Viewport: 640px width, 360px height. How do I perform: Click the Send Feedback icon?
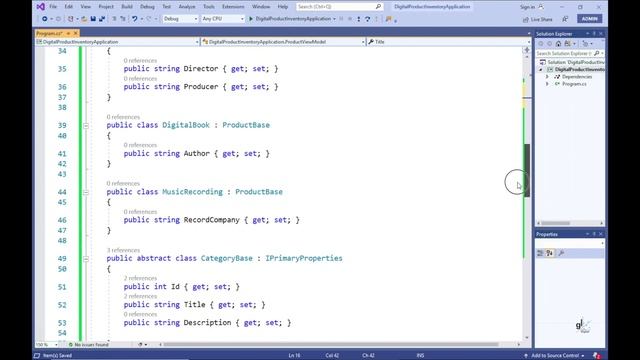(x=565, y=19)
